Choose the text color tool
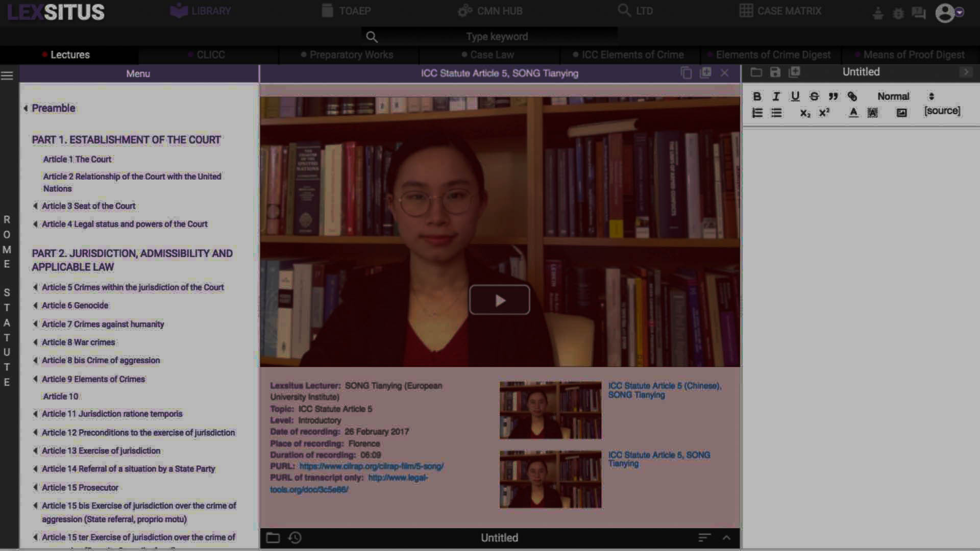Image resolution: width=980 pixels, height=551 pixels. (x=853, y=113)
